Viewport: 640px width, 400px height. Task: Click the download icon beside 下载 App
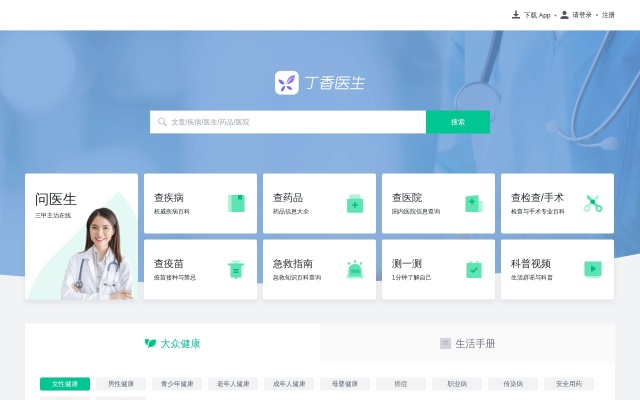[516, 15]
